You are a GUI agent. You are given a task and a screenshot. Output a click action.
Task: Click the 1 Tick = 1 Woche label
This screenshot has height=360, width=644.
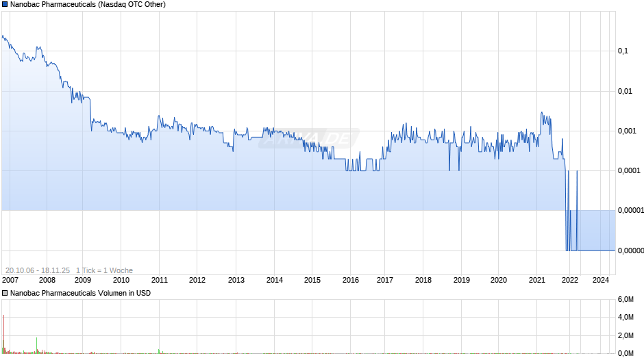coord(104,270)
